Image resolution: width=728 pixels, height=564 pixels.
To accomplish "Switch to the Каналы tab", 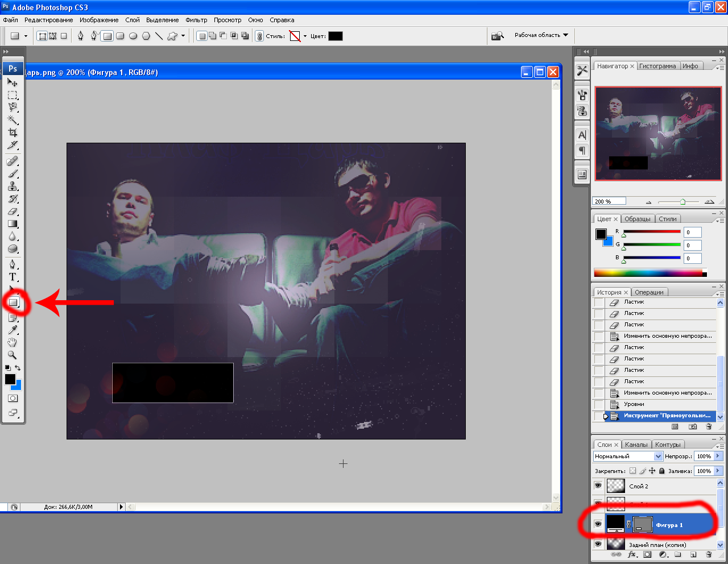I will pyautogui.click(x=636, y=445).
